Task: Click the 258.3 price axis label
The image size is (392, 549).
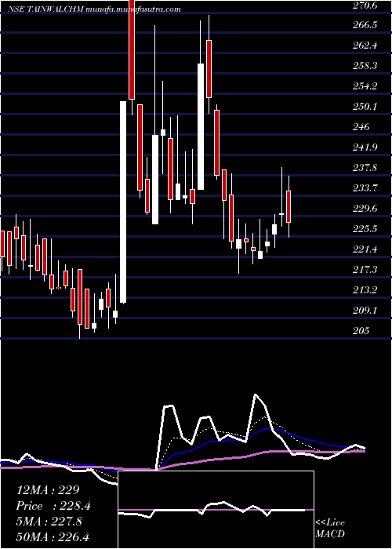Action: tap(365, 66)
